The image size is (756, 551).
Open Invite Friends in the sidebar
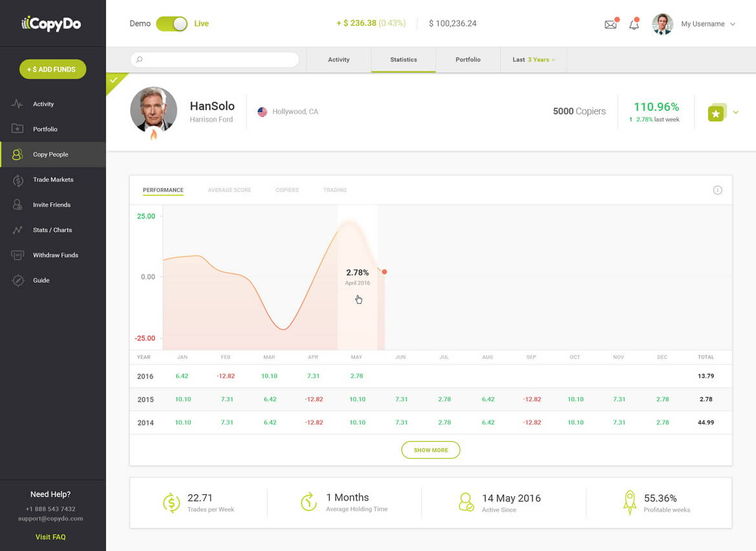52,205
